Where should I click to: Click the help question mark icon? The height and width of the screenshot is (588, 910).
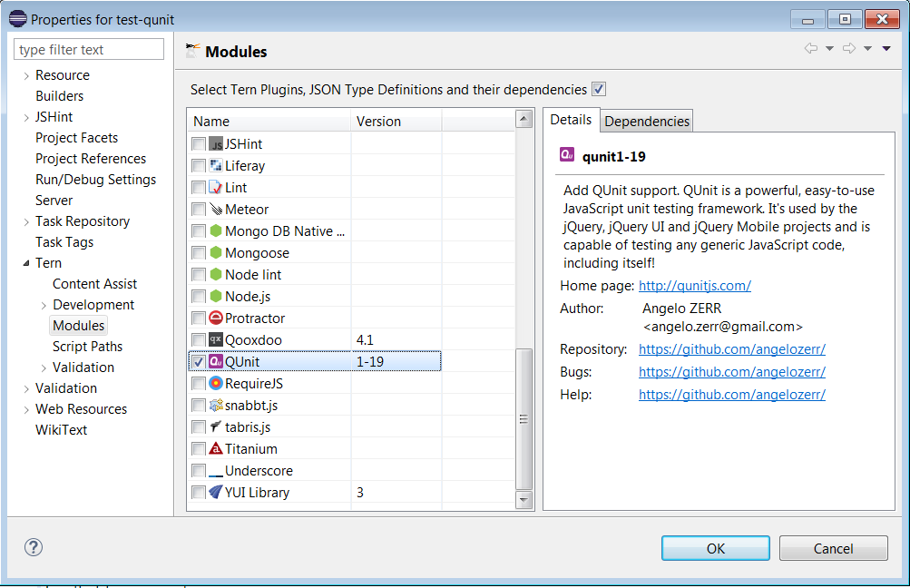click(33, 548)
